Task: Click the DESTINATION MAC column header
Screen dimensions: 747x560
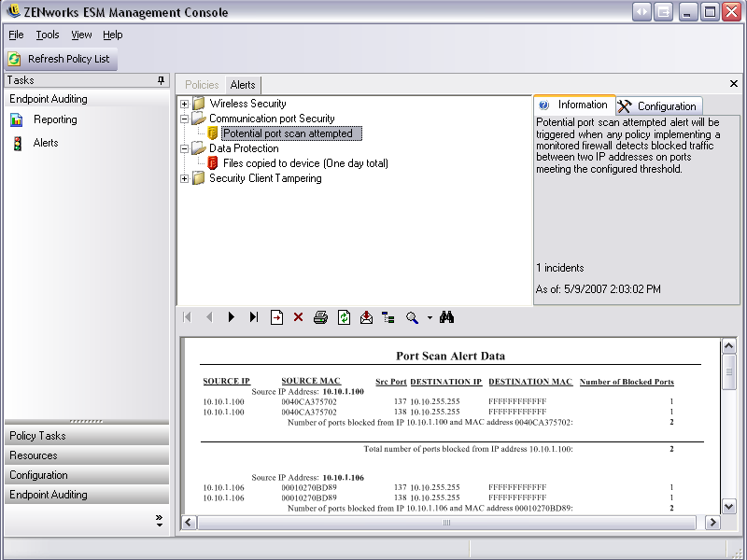Action: (x=530, y=382)
